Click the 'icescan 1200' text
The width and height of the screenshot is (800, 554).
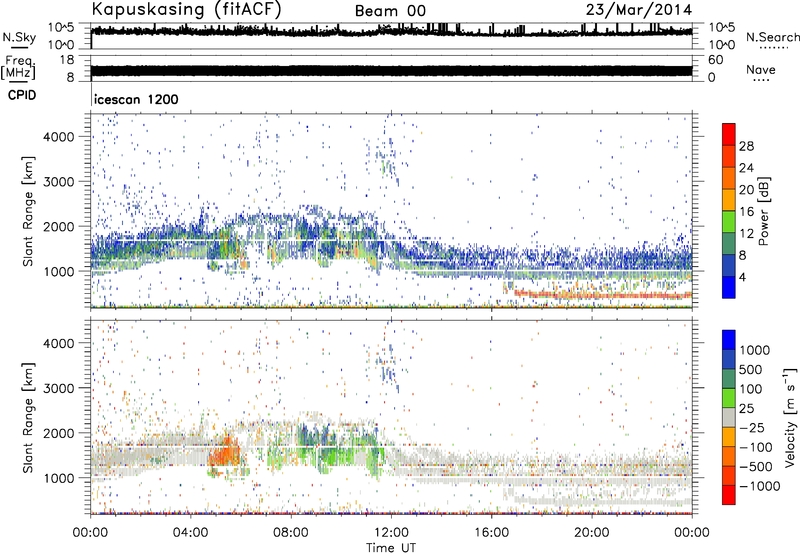pos(136,99)
